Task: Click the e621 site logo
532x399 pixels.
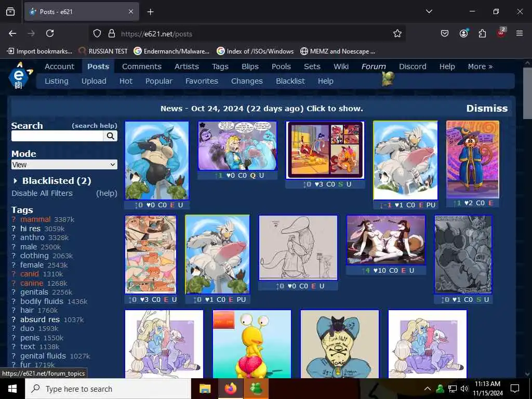Action: pyautogui.click(x=20, y=75)
